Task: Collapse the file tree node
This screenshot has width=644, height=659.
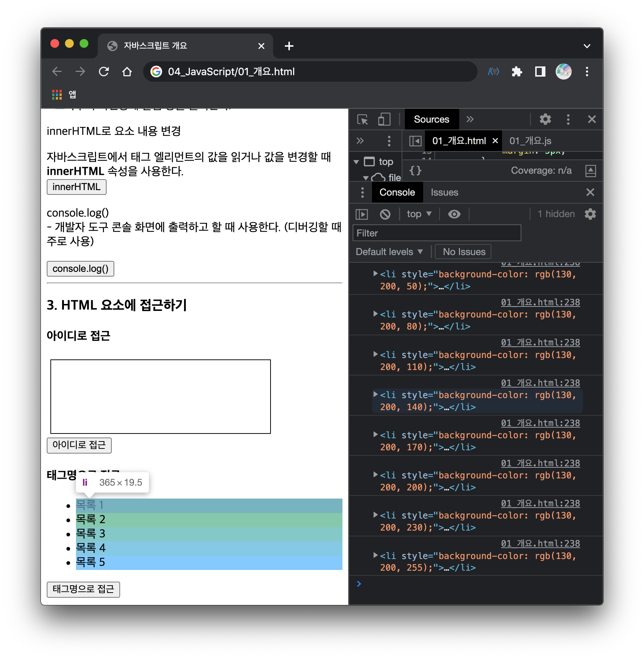Action: coord(365,178)
